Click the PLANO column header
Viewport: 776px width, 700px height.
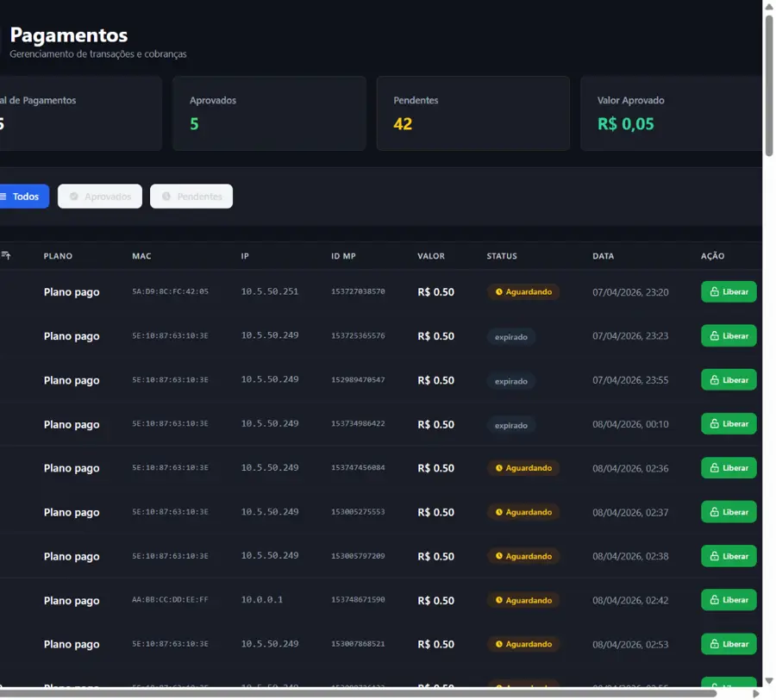tap(58, 256)
